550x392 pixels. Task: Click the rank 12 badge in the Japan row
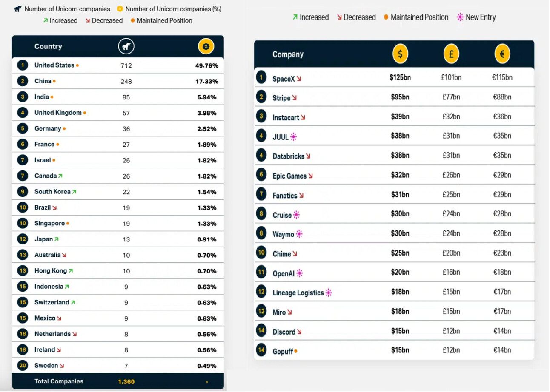(23, 239)
